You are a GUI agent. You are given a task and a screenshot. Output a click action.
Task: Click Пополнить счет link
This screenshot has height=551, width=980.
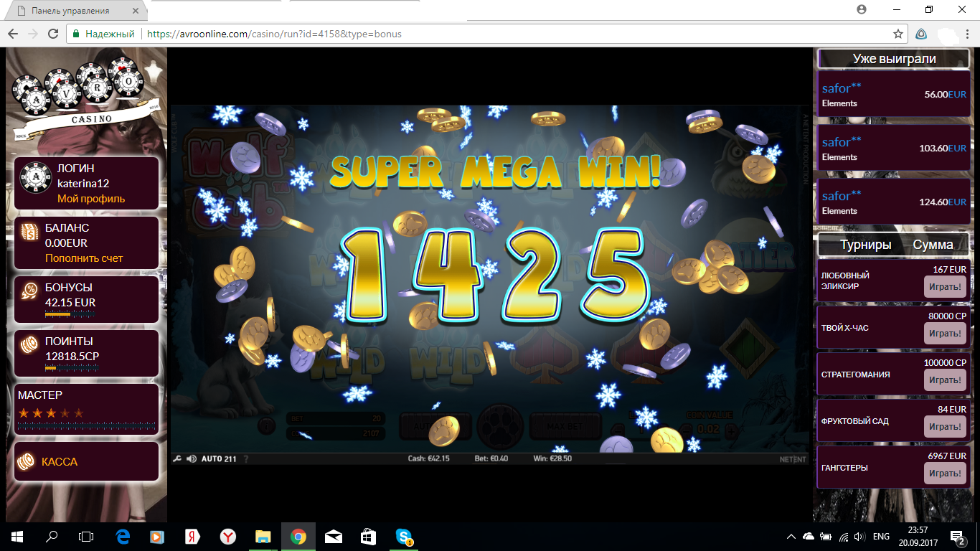coord(84,258)
